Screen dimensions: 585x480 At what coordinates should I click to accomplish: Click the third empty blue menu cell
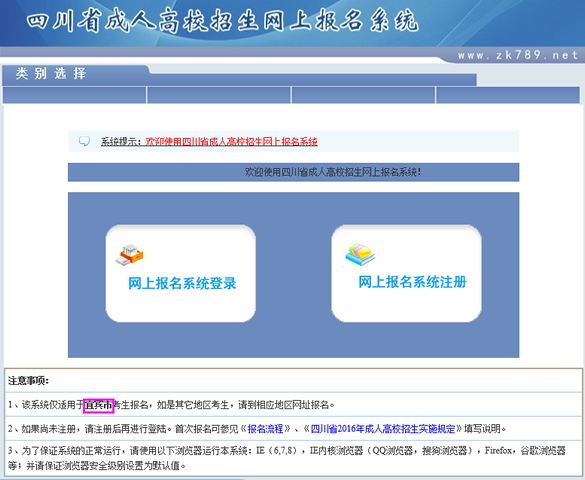point(363,95)
